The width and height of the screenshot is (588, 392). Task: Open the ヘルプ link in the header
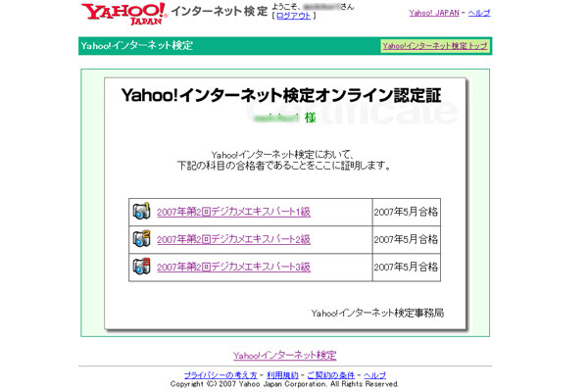479,13
